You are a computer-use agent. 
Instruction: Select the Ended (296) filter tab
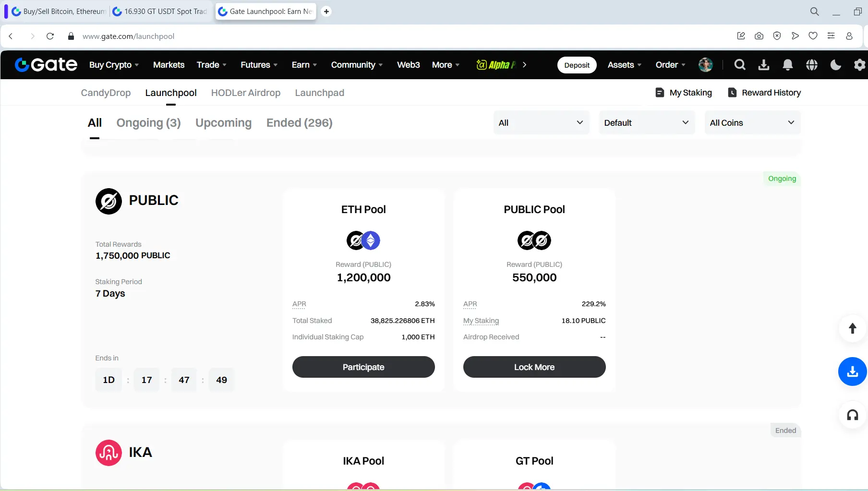[300, 123]
